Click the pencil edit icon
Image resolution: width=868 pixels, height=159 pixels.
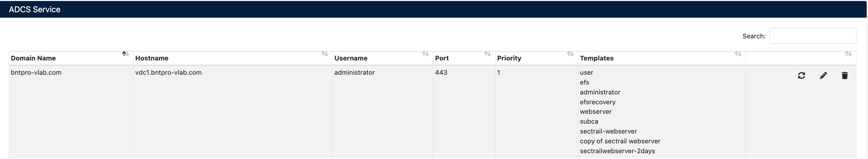click(x=823, y=75)
